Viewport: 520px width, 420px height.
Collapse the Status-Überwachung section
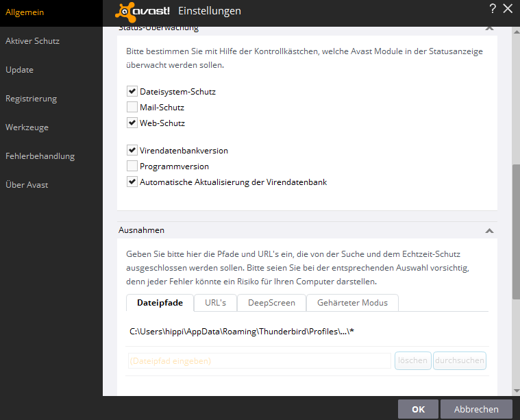489,29
